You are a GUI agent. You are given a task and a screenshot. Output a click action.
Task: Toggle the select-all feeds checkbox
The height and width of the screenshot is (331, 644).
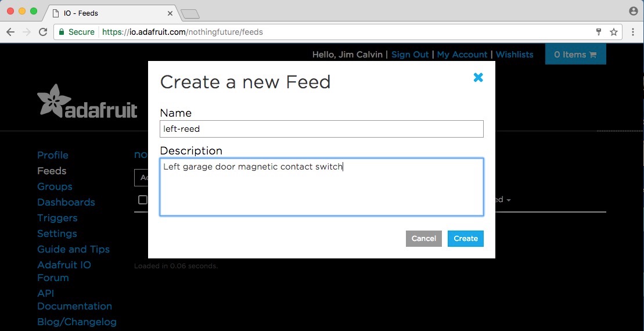click(x=142, y=200)
